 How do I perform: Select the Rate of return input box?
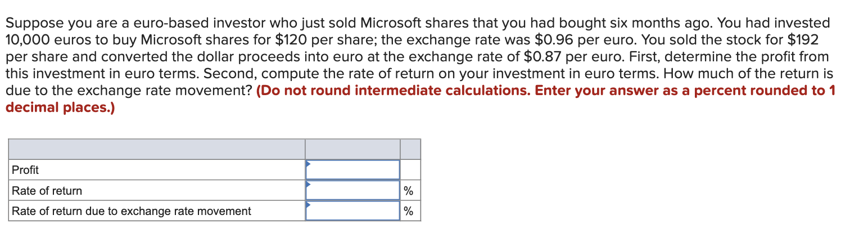pos(352,190)
